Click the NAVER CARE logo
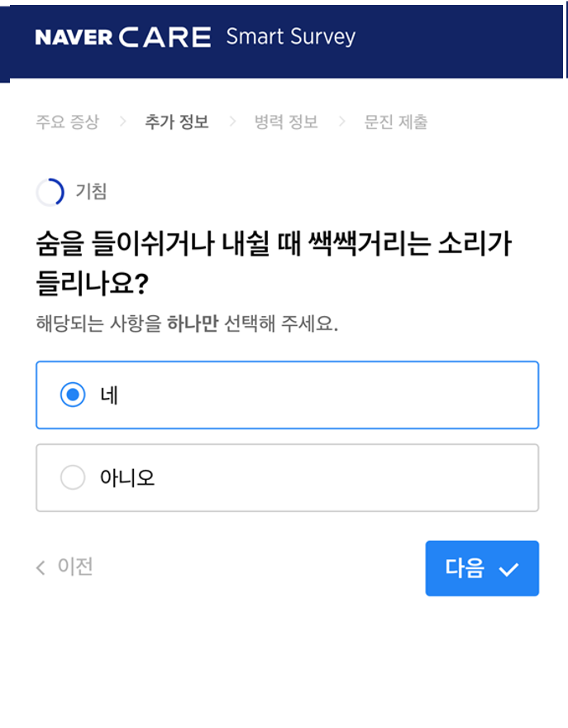 [122, 37]
